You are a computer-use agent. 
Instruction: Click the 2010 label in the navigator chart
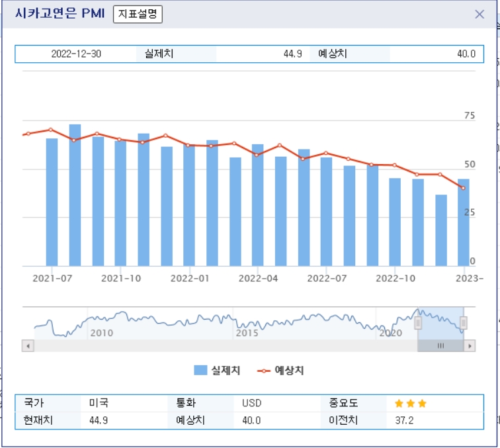102,333
